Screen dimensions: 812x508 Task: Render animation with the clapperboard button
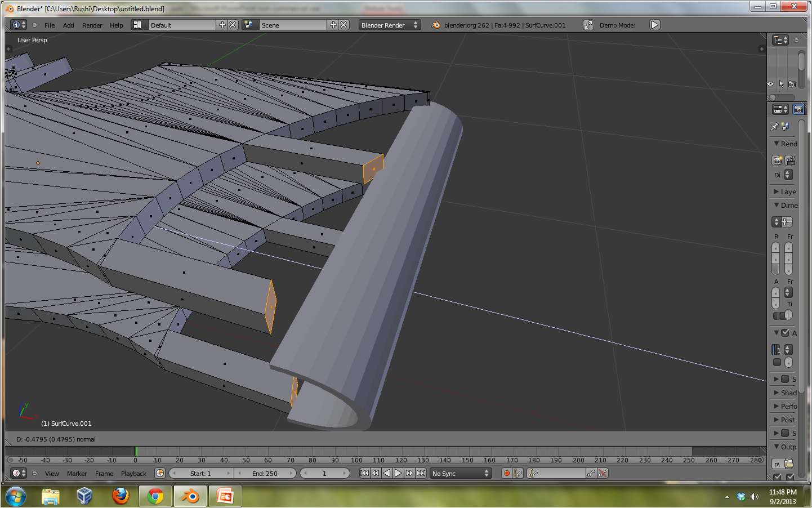pos(791,161)
